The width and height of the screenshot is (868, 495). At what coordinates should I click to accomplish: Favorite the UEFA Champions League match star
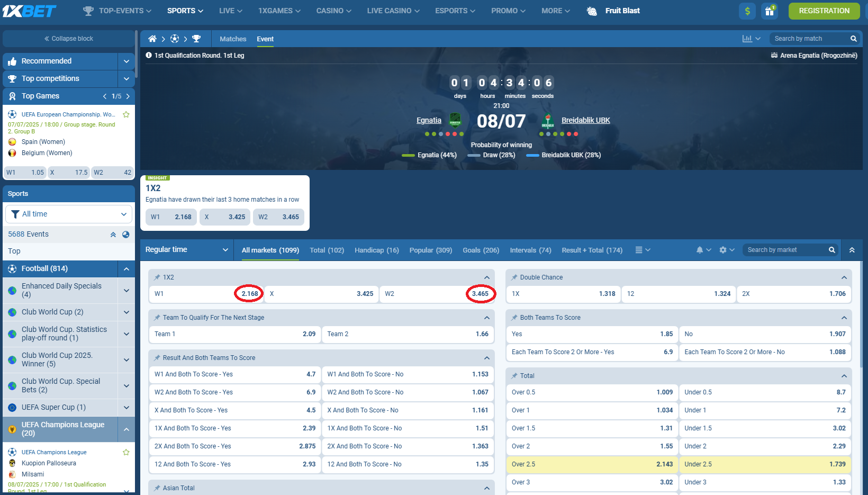click(126, 452)
